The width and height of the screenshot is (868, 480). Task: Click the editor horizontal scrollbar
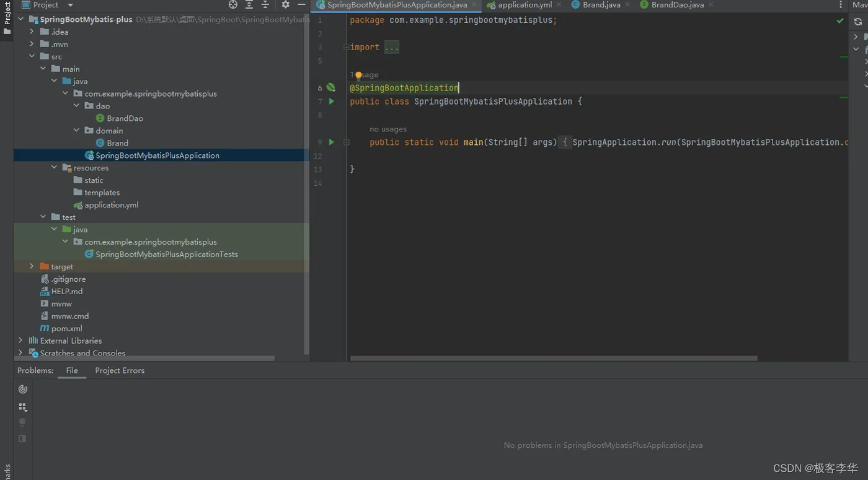[553, 358]
